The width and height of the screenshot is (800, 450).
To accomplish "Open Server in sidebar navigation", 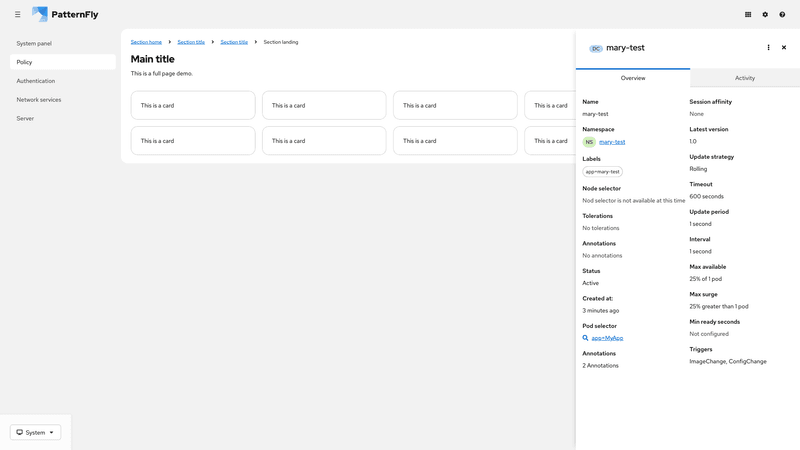I will [63, 118].
